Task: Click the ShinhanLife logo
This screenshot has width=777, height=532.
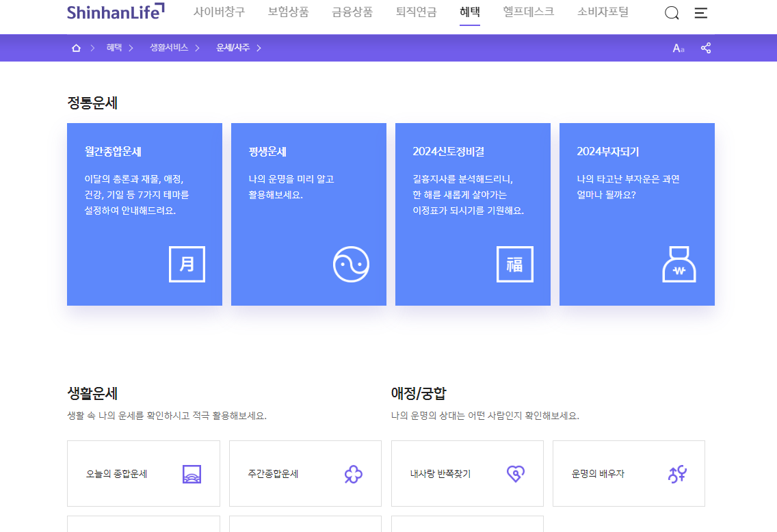Action: coord(116,12)
